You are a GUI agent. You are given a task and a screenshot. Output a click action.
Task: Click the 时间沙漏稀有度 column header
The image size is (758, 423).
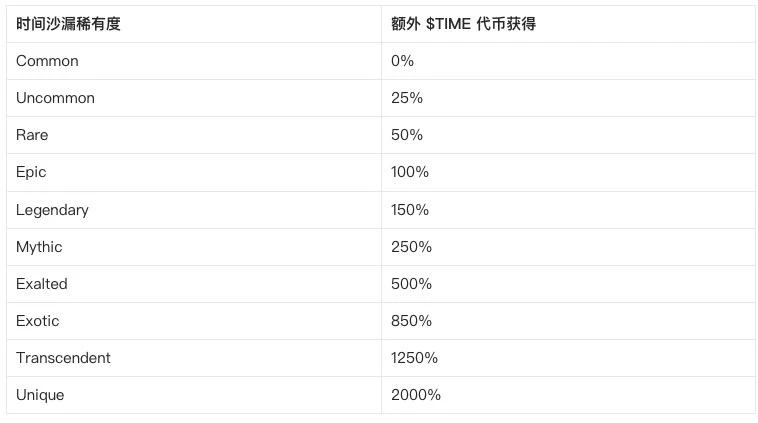click(68, 24)
